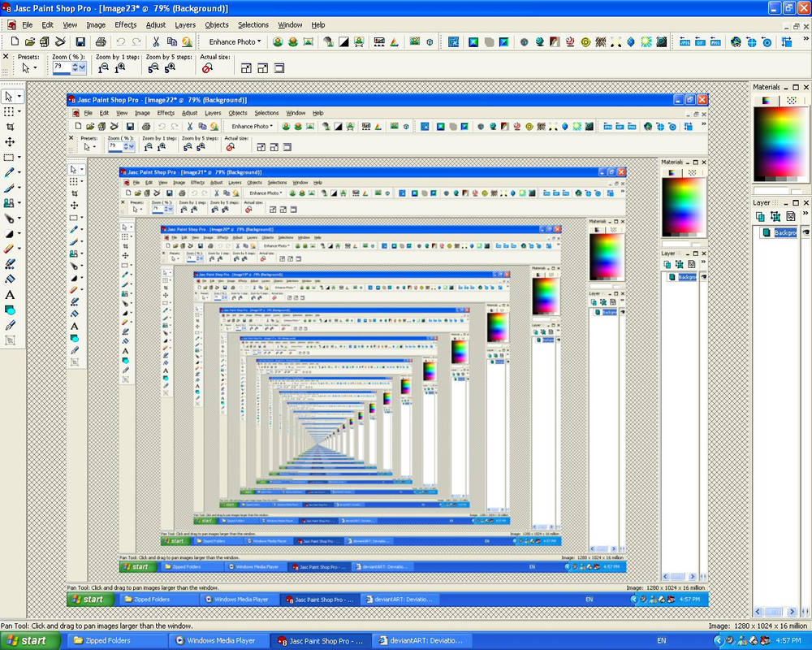Expand the Paint Brush tool flyout arrow
This screenshot has width=812, height=650.
[19, 188]
